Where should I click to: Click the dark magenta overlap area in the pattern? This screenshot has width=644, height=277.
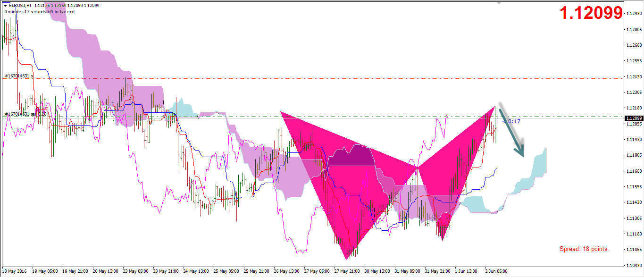pos(351,156)
